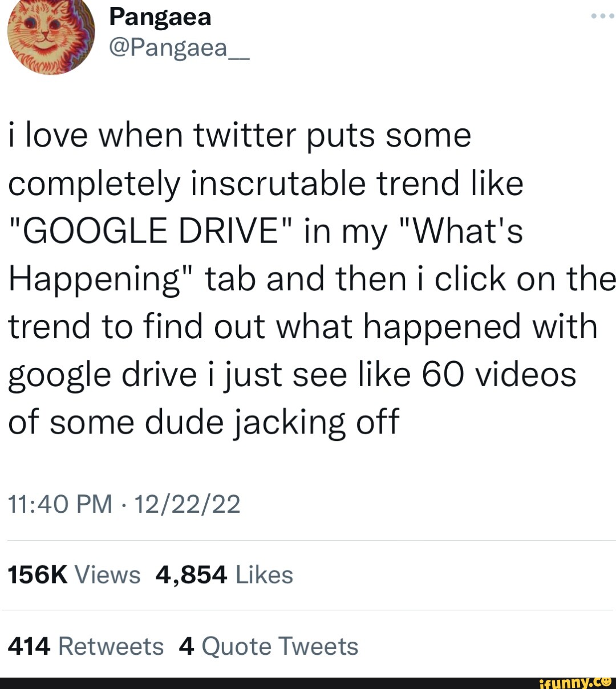Select the Quote Tweets label
The width and height of the screenshot is (616, 689).
[279, 646]
